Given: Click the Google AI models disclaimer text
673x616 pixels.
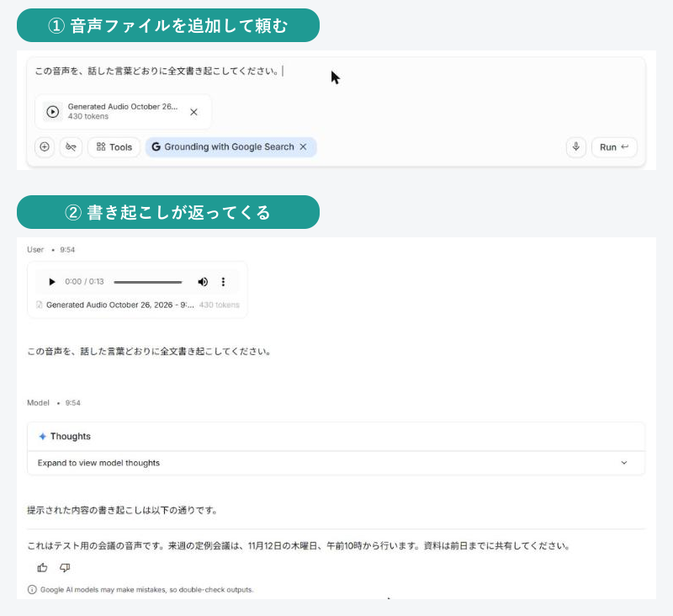Looking at the screenshot, I should tap(146, 590).
